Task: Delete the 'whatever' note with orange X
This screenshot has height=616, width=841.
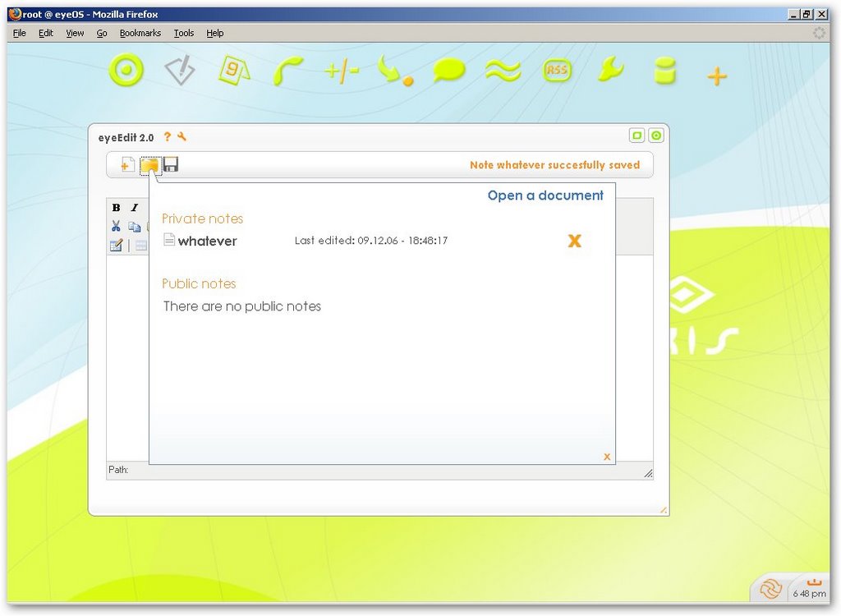Action: [574, 241]
